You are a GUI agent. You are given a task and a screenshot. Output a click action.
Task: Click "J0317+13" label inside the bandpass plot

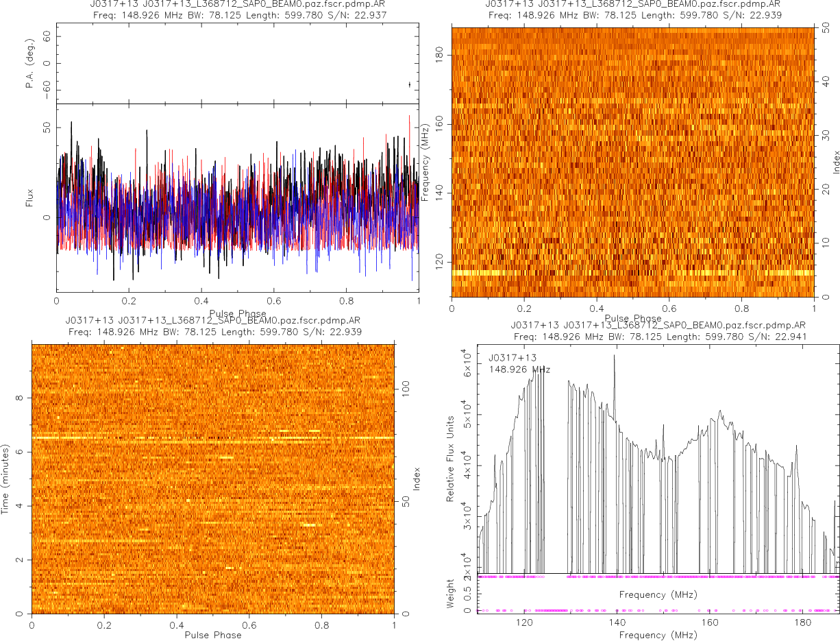click(x=512, y=358)
